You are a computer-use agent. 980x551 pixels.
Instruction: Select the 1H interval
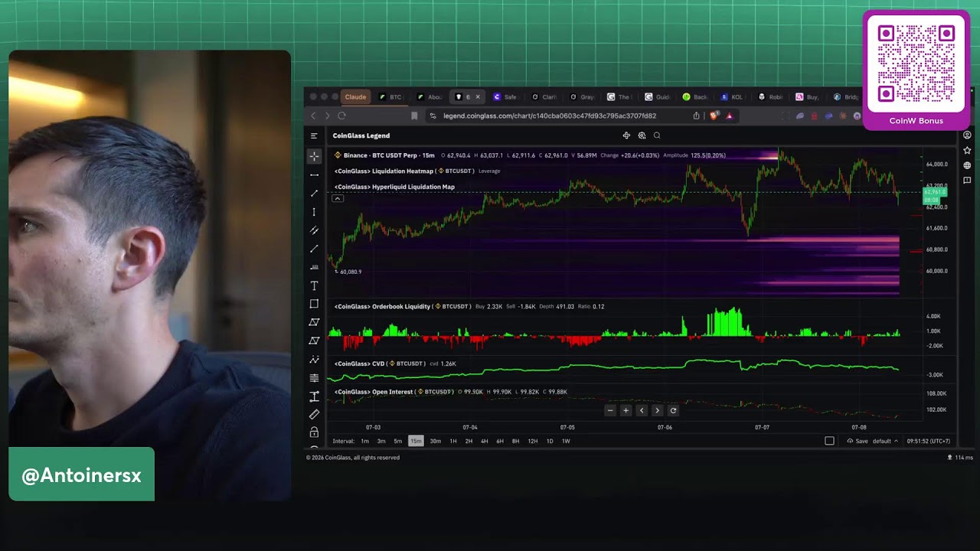[453, 441]
